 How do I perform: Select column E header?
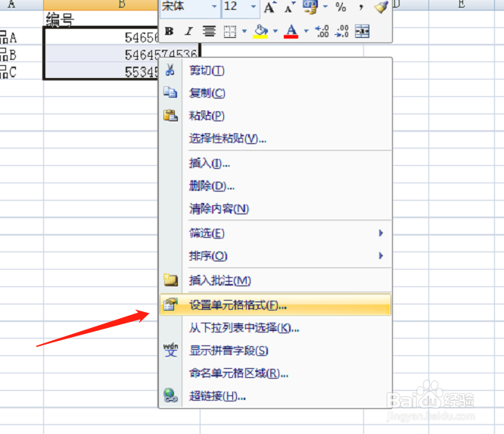tap(462, 5)
